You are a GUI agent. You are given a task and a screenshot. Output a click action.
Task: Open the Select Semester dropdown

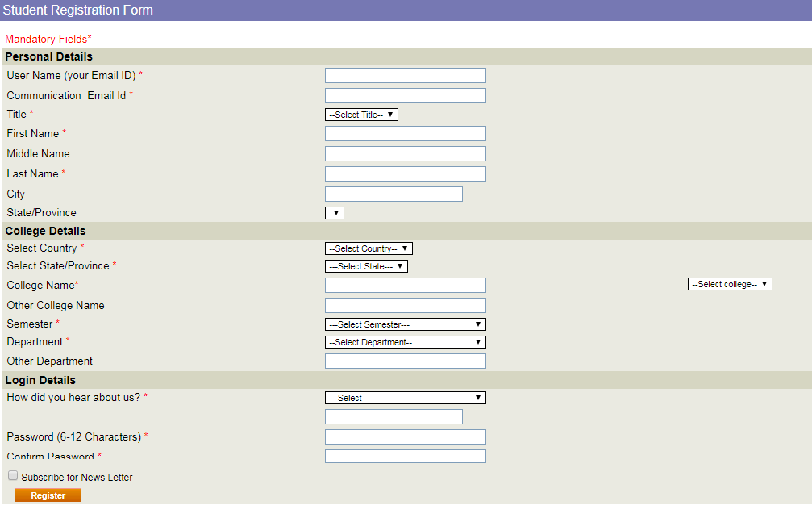[405, 324]
